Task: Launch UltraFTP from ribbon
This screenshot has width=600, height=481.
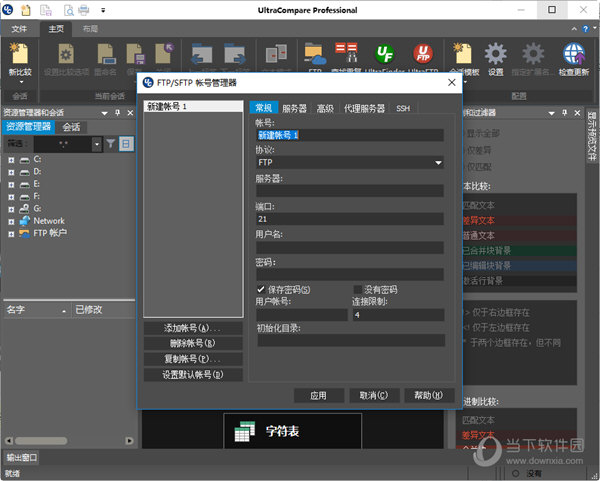Action: (423, 53)
